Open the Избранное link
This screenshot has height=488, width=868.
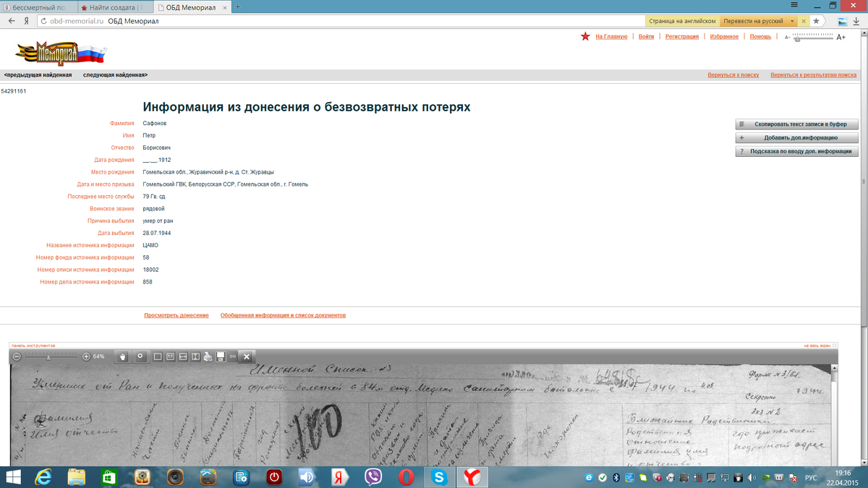click(724, 36)
